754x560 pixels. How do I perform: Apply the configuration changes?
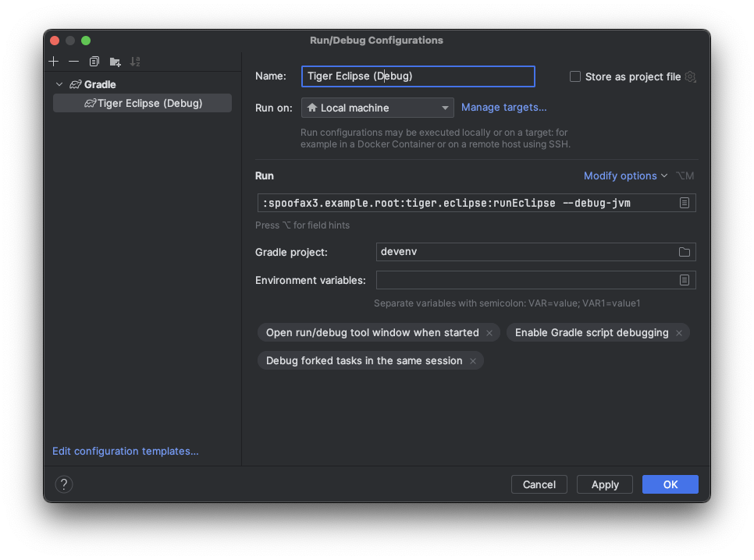[x=605, y=484]
